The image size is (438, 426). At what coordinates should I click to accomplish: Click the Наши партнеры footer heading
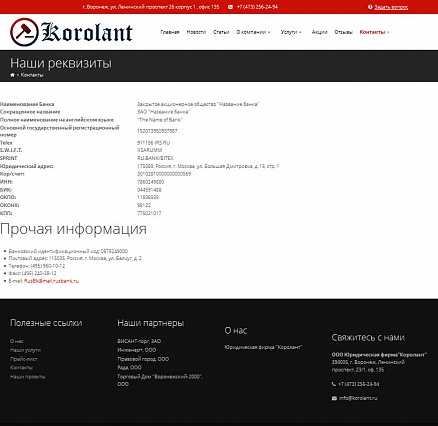[151, 323]
